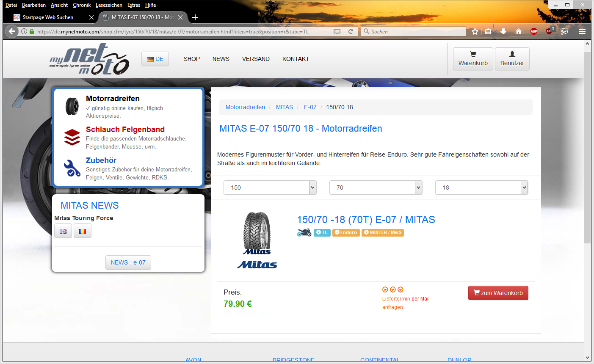Open site information icon in address bar
The height and width of the screenshot is (364, 594).
(x=24, y=31)
